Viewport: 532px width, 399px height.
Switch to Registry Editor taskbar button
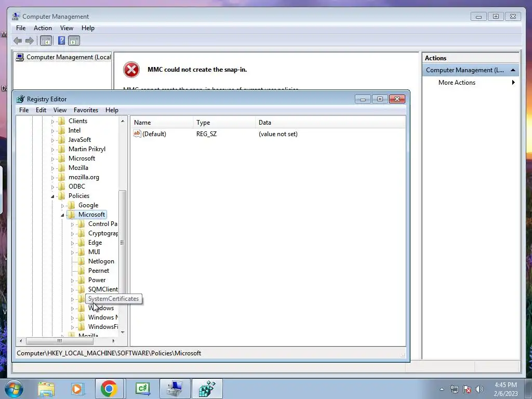click(x=207, y=389)
